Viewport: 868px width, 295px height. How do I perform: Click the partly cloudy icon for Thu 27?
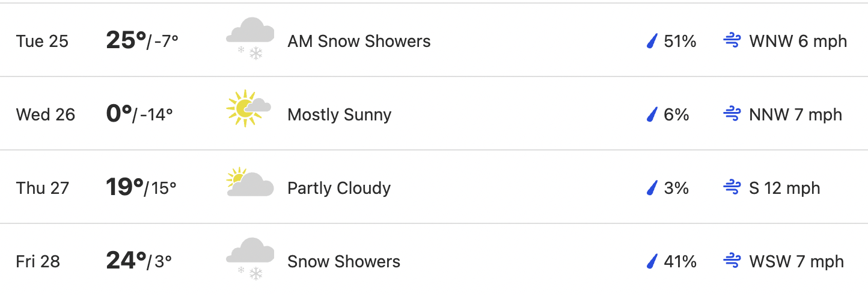250,182
